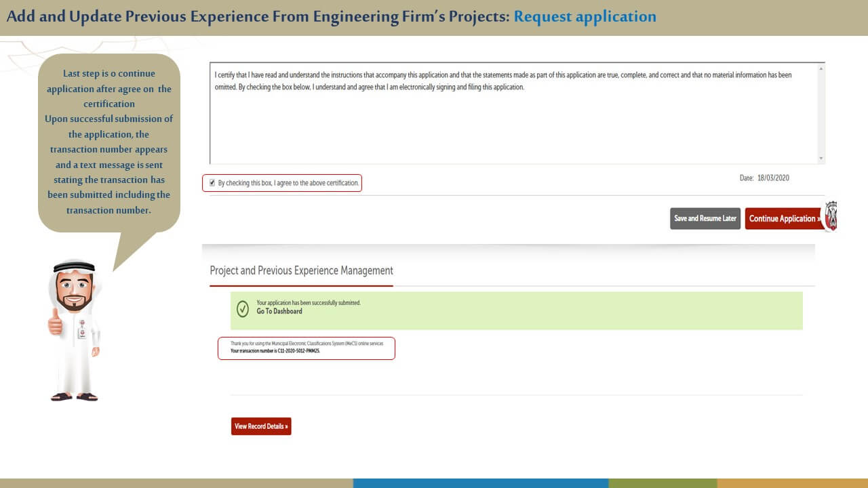Click the blue Request application title text

click(585, 17)
